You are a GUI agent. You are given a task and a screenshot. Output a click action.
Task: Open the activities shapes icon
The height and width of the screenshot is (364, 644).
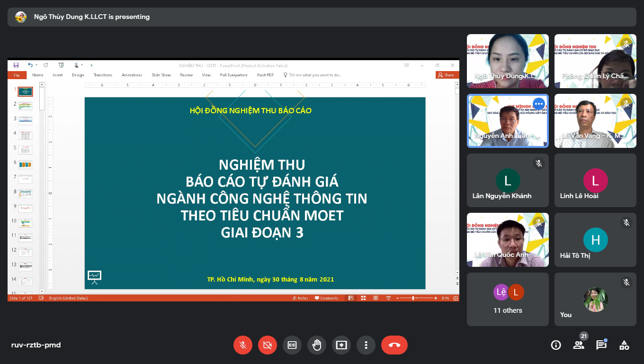pyautogui.click(x=624, y=345)
